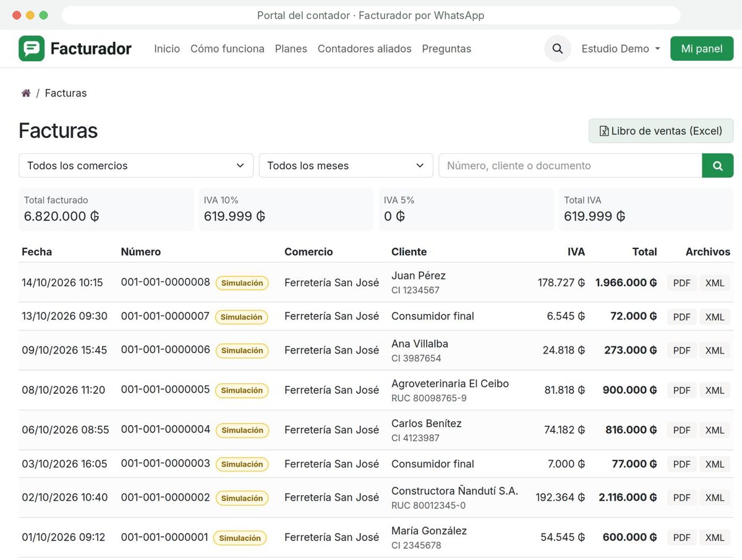
Task: Download XML for invoice 001-001-0000008
Action: click(x=715, y=283)
